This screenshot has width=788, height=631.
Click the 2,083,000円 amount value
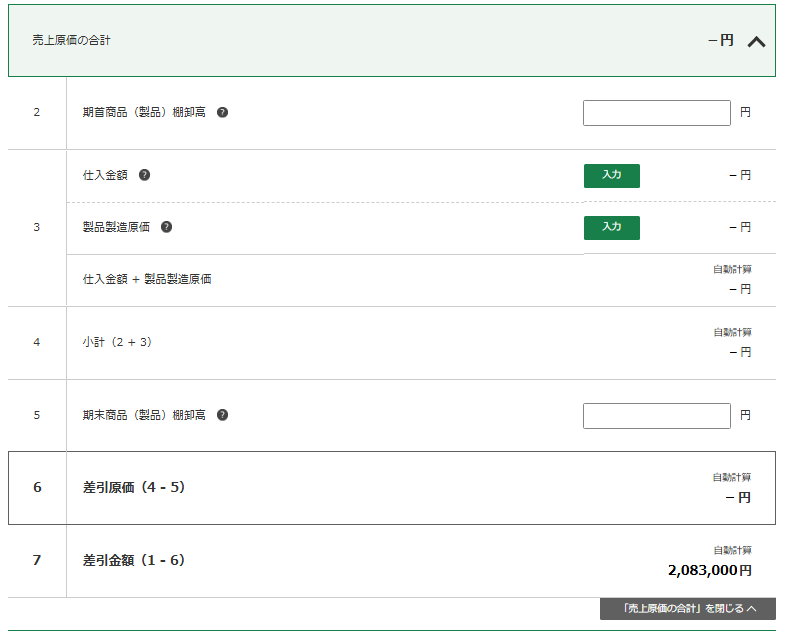click(709, 570)
